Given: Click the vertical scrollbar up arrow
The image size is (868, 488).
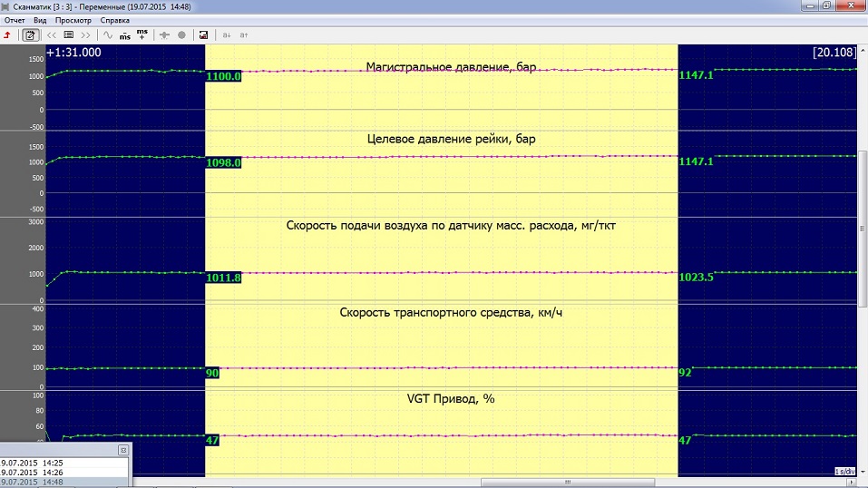Looking at the screenshot, I should (863, 50).
